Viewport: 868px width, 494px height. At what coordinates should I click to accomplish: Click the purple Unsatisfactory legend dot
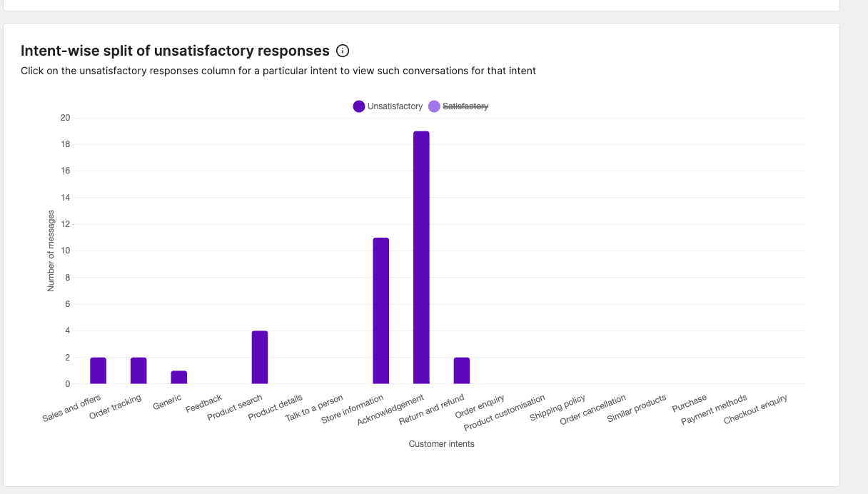coord(358,106)
